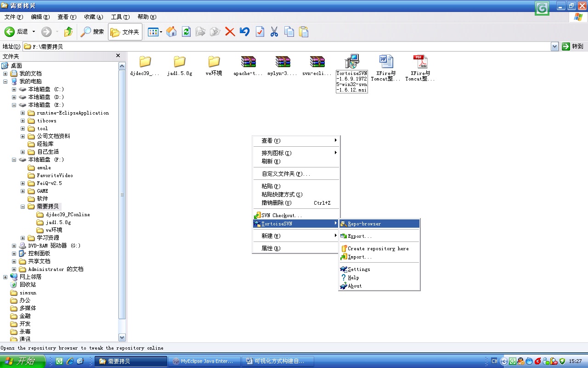
Task: Click the green Back arrow button
Action: coord(10,32)
